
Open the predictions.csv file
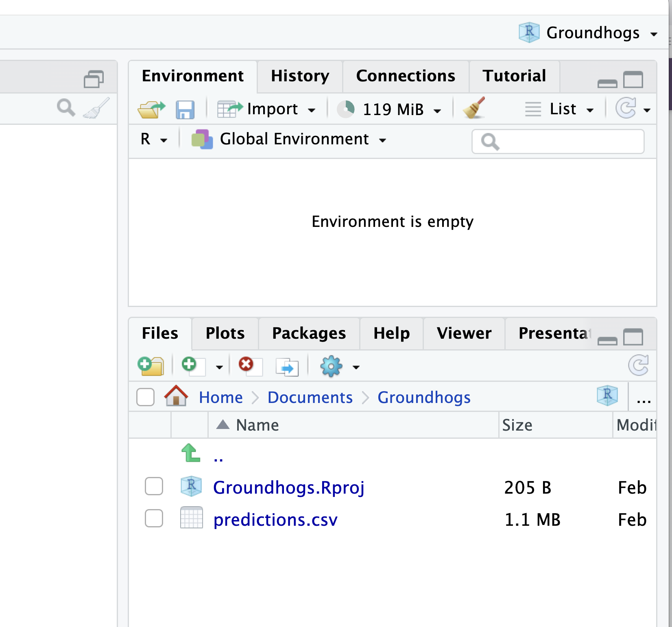275,519
